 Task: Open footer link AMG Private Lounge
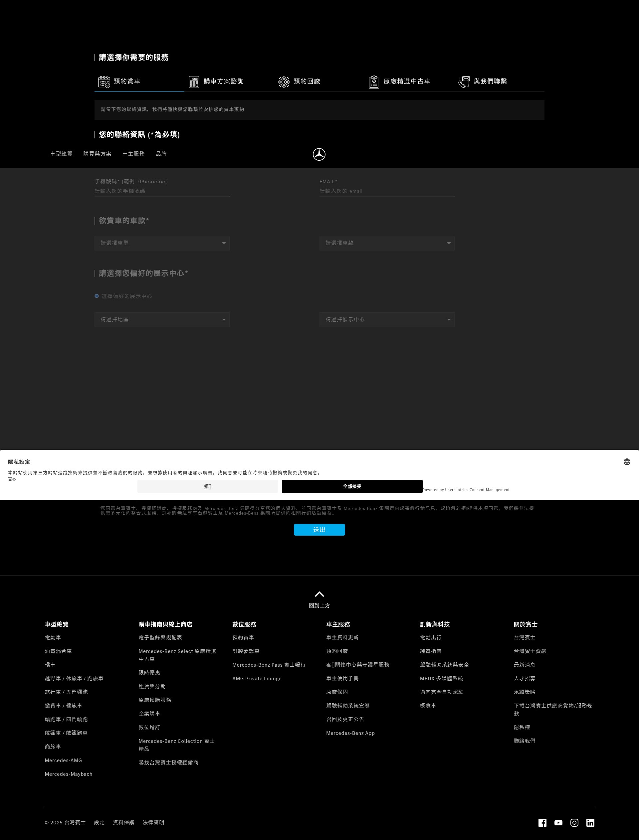coord(257,678)
